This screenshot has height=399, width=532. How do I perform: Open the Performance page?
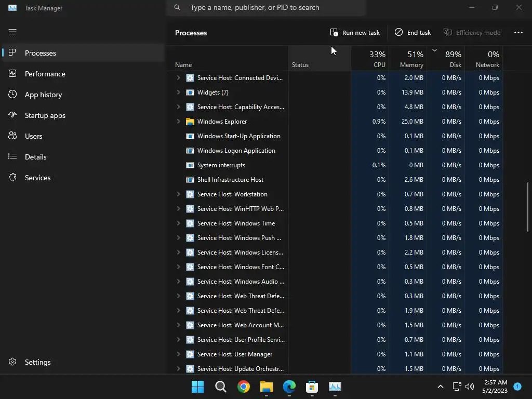click(x=83, y=74)
